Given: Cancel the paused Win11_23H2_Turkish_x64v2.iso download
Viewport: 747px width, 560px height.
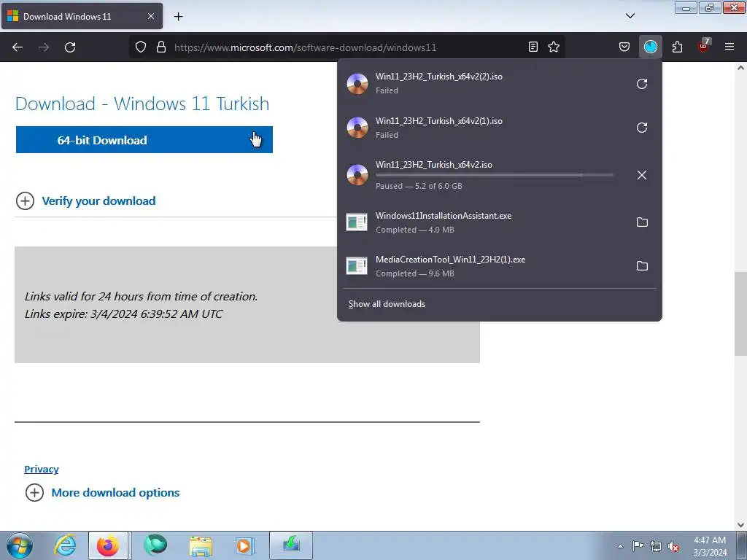Looking at the screenshot, I should click(642, 175).
